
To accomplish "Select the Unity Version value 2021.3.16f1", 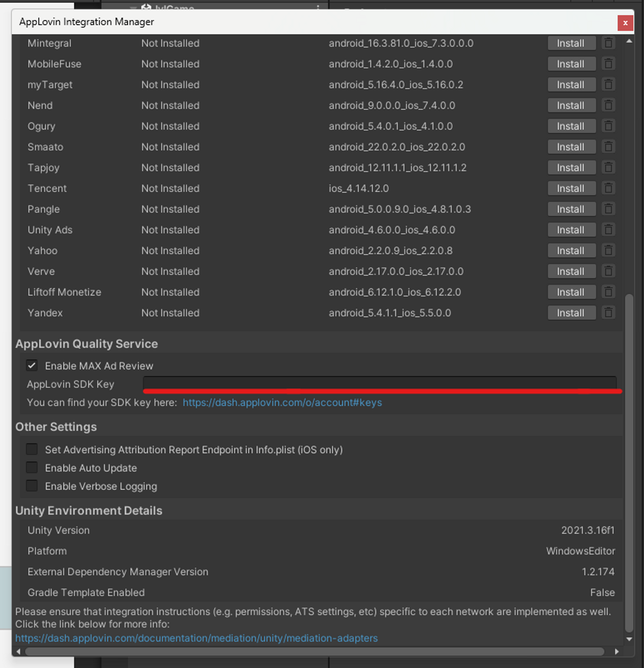I will coord(588,530).
